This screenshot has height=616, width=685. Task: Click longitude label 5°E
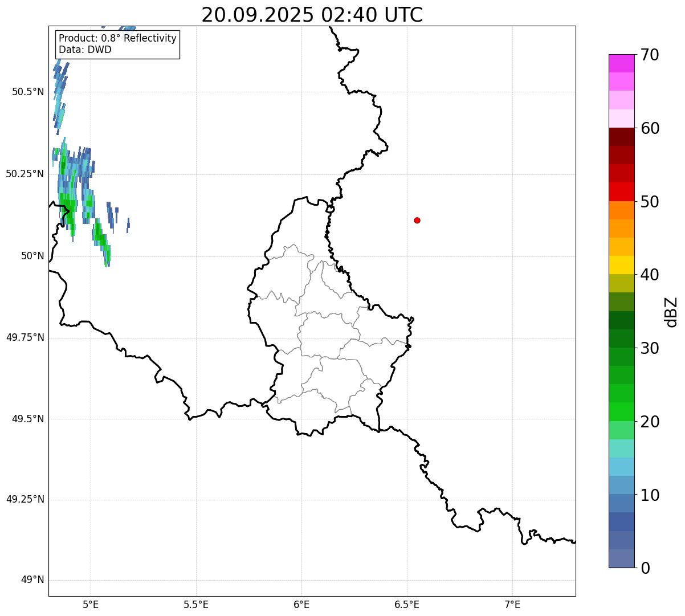click(91, 605)
